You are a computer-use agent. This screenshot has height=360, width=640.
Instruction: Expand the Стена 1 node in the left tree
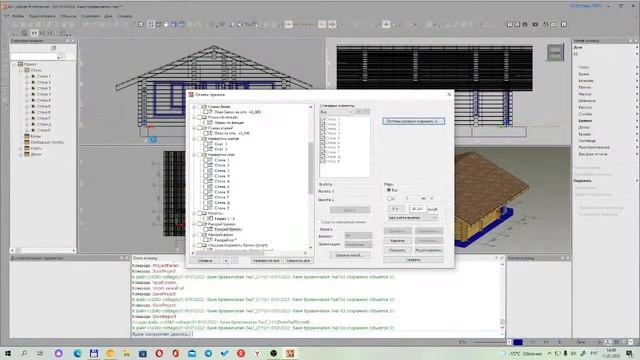pos(27,76)
